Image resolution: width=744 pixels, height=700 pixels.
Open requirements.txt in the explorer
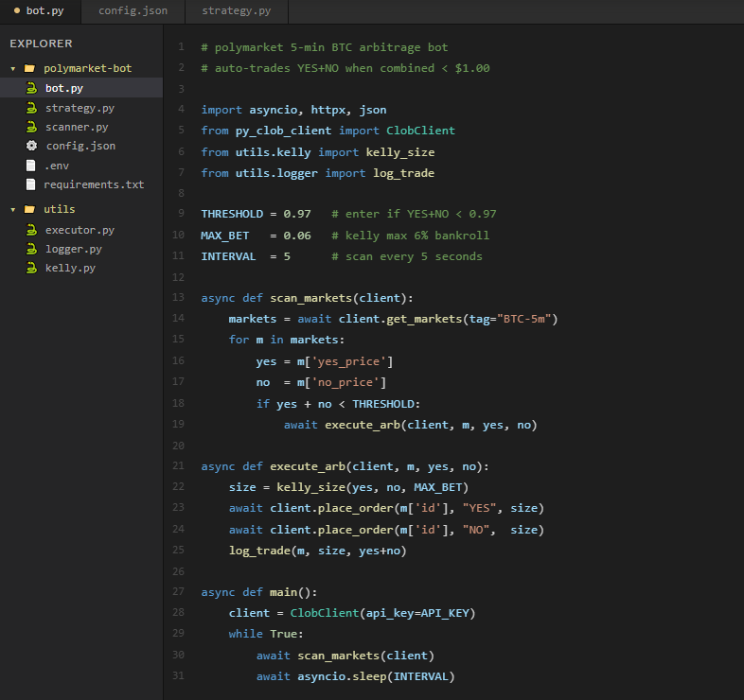pos(94,184)
